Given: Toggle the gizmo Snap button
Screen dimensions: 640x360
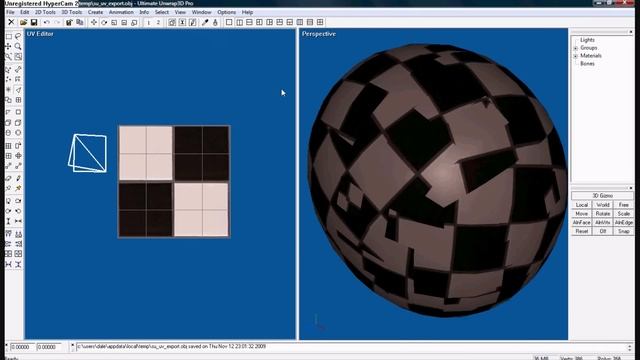Looking at the screenshot, I should click(x=623, y=231).
